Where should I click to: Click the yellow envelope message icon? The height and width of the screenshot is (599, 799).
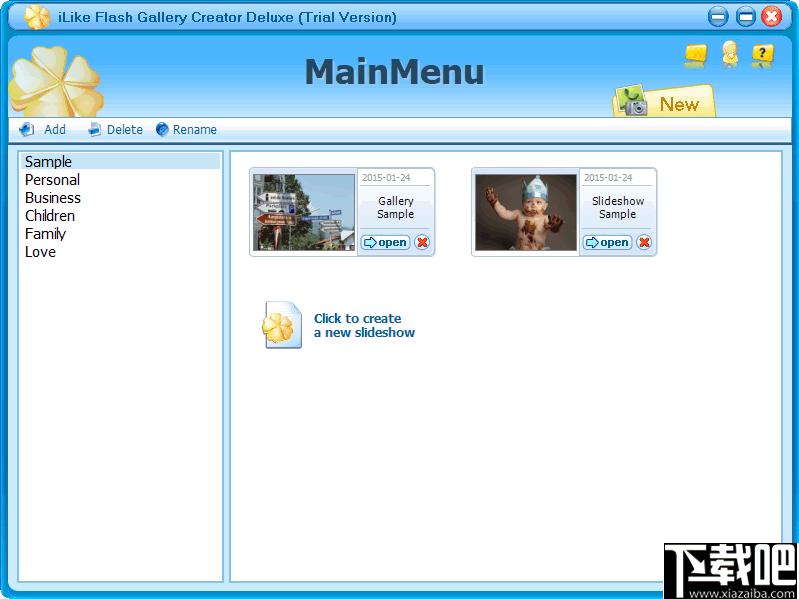696,56
